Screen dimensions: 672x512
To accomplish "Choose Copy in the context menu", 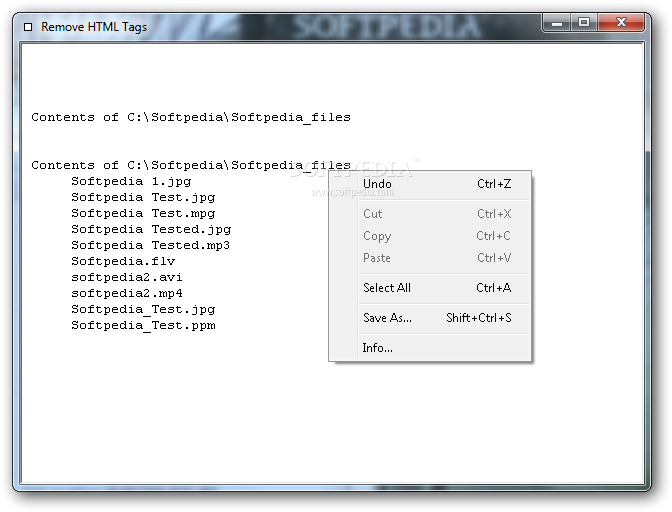I will [x=430, y=236].
